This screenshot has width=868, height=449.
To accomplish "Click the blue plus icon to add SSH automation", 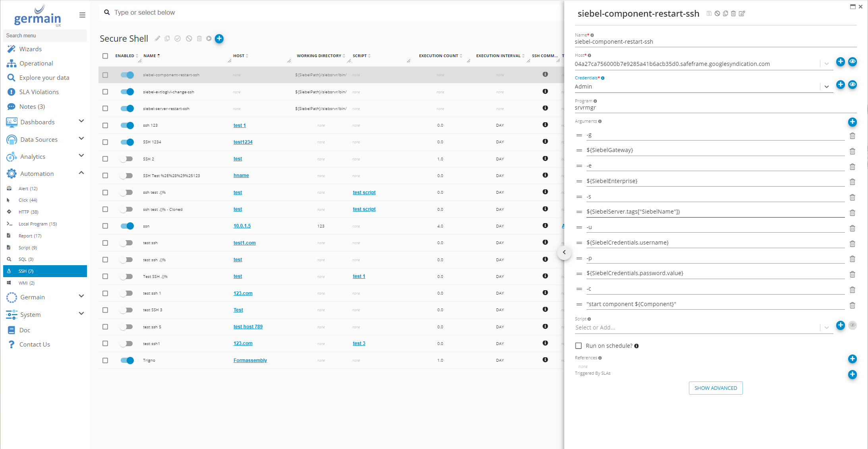I will point(219,39).
